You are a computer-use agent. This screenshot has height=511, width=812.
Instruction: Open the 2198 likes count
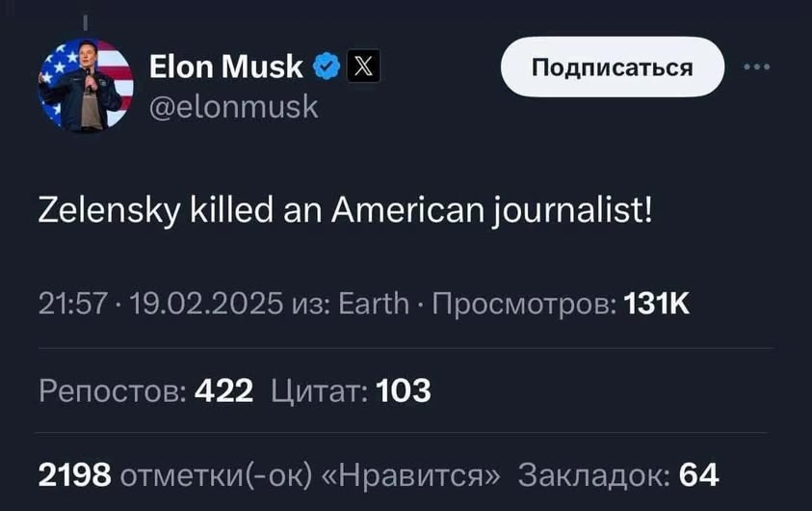[75, 474]
